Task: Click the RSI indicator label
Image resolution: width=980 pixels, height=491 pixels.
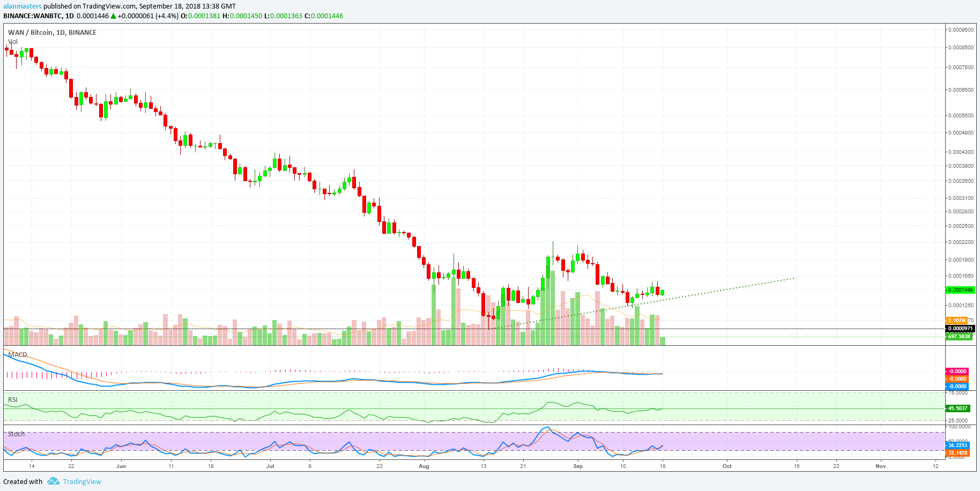Action: coord(13,399)
